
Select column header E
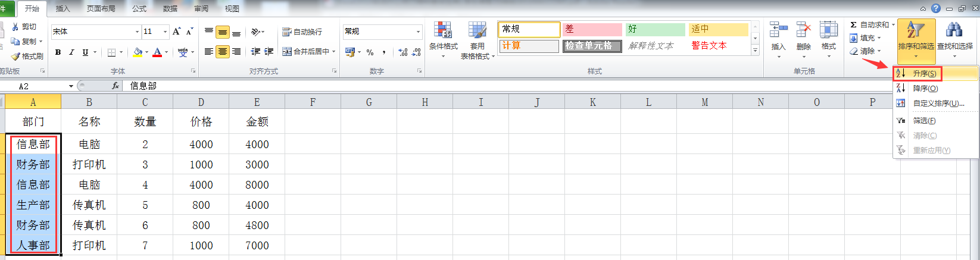coord(257,102)
